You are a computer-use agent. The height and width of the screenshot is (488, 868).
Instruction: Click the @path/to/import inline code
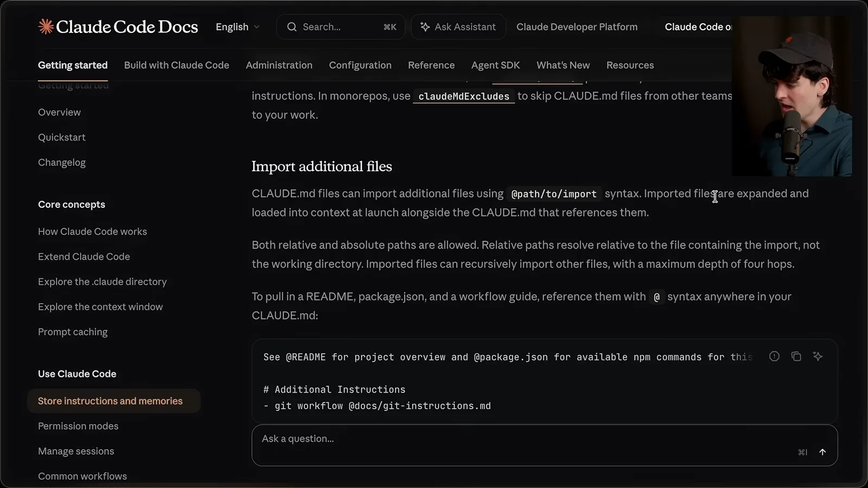pyautogui.click(x=554, y=194)
